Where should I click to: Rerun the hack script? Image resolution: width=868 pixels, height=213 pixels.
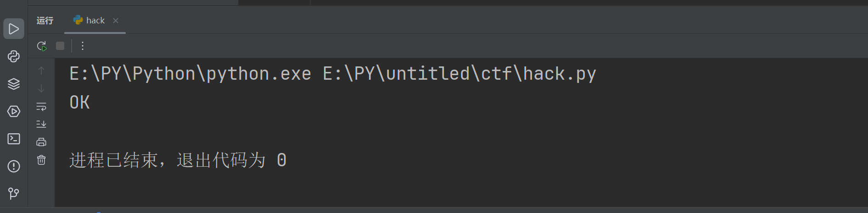point(42,46)
